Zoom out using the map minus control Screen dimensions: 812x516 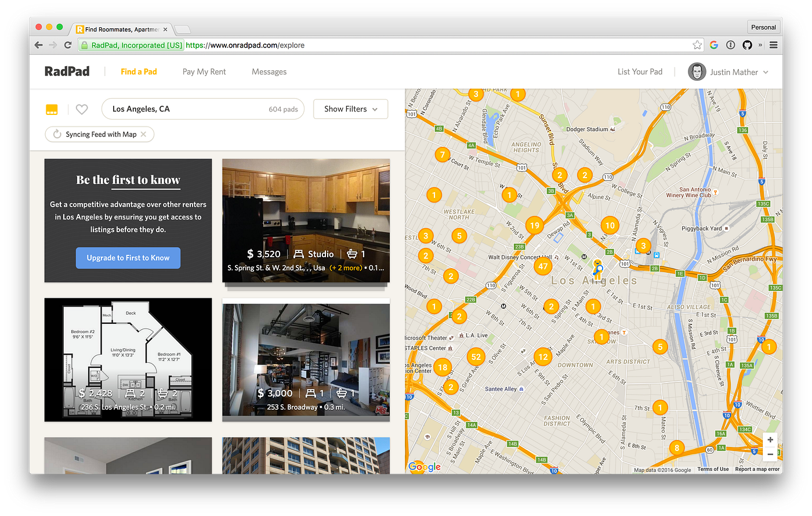coord(770,453)
